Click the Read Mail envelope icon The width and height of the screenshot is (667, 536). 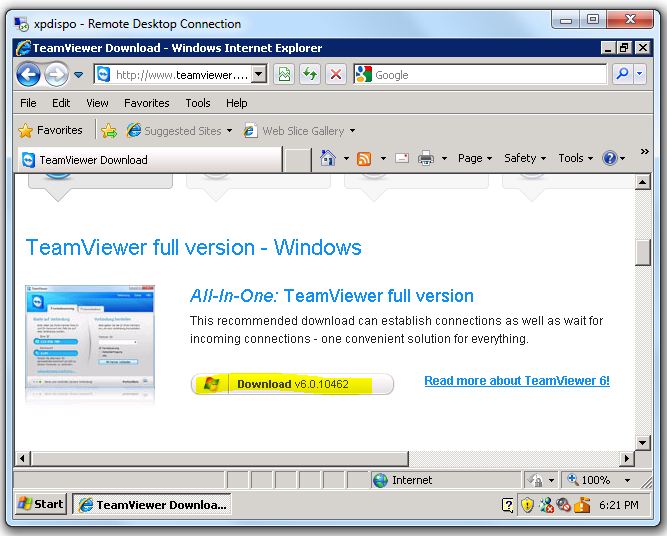coord(402,158)
